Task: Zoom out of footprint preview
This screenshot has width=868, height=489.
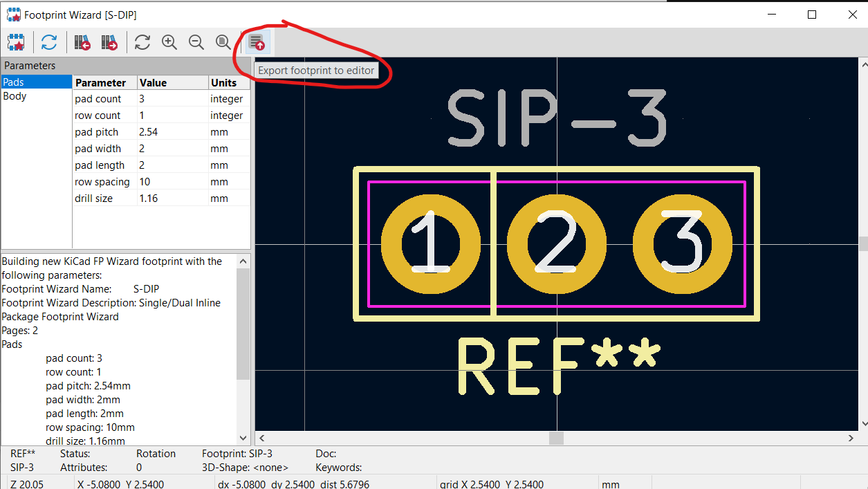Action: click(x=196, y=42)
